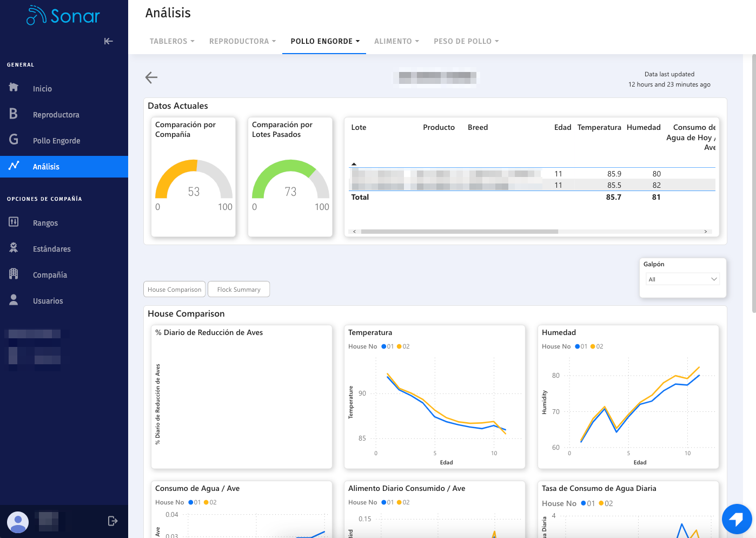Toggle house 02 in Temperatura legend
The width and height of the screenshot is (756, 538).
403,346
